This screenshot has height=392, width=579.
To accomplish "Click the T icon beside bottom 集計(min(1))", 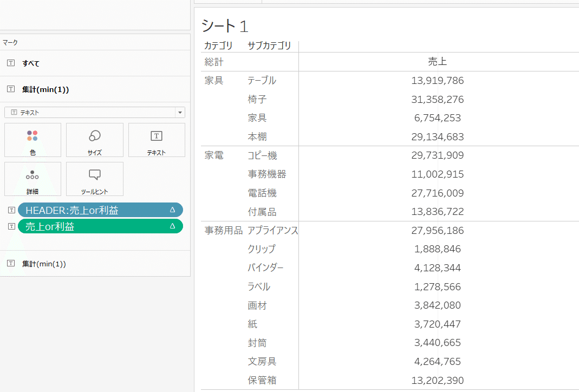I will [x=11, y=264].
